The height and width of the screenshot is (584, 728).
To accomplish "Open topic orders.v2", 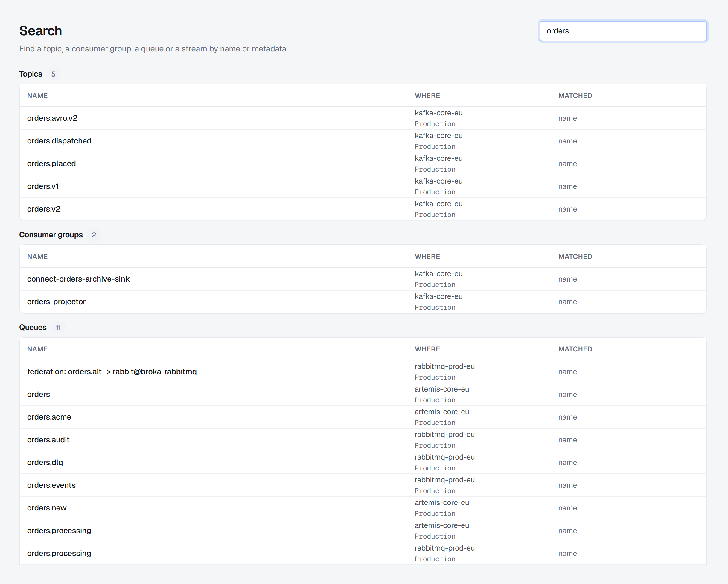I will [x=363, y=209].
